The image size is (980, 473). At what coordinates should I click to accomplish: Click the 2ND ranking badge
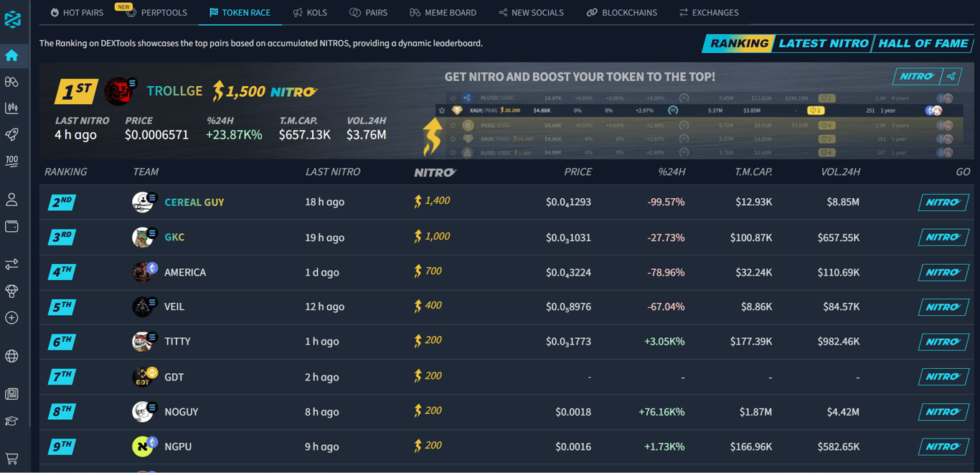(x=62, y=202)
